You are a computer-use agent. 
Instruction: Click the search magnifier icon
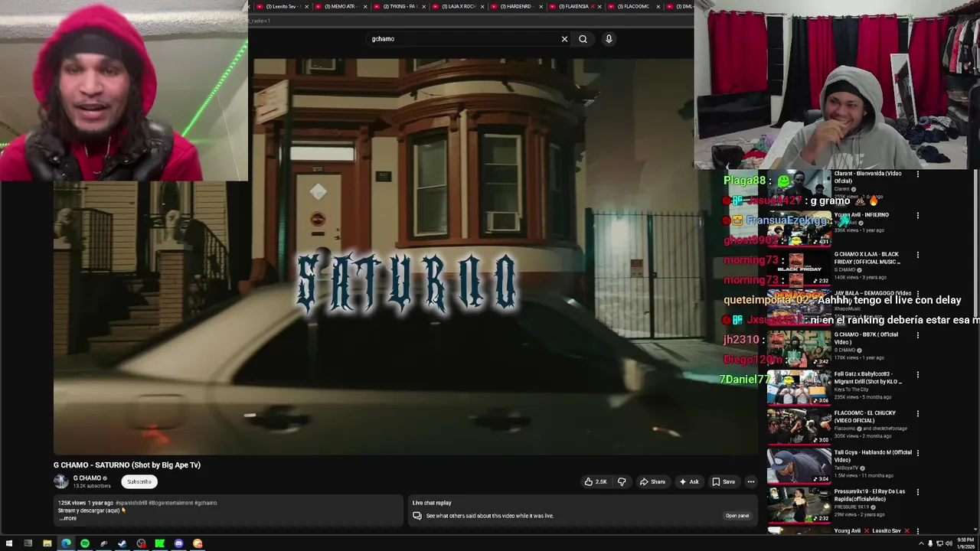(x=583, y=39)
